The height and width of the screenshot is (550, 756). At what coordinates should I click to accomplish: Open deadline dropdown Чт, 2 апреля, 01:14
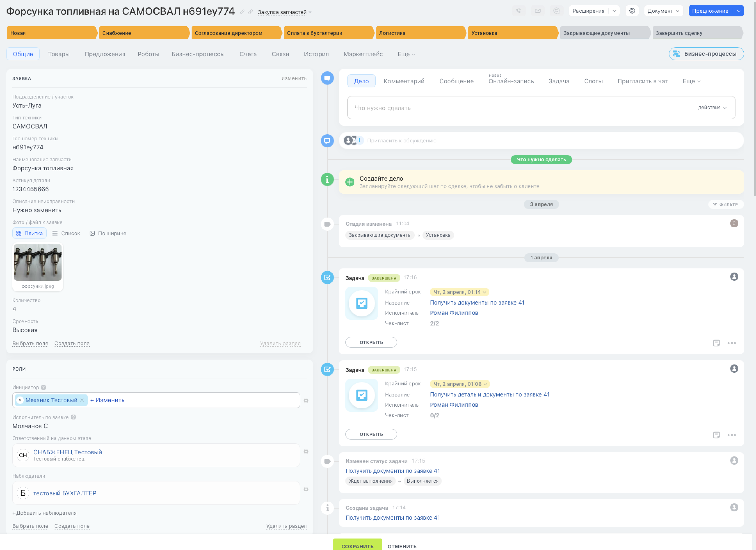(459, 292)
